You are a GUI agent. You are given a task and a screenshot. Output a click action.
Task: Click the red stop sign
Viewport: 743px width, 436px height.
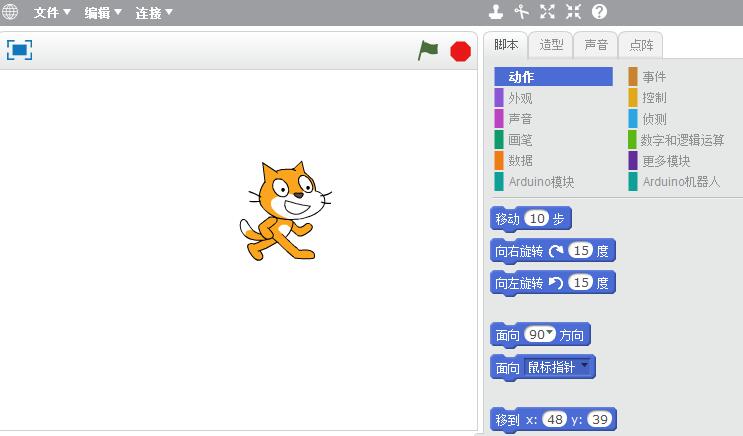[x=460, y=51]
